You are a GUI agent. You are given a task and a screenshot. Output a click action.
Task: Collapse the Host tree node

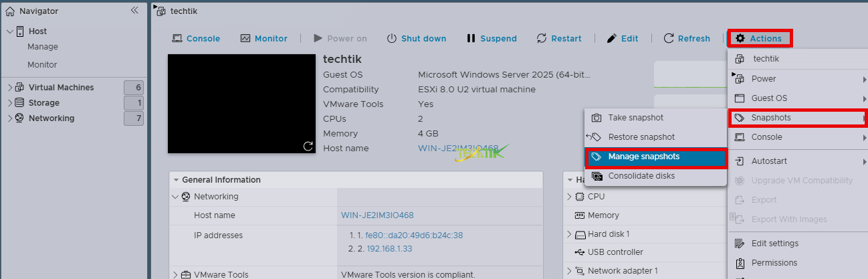point(9,31)
